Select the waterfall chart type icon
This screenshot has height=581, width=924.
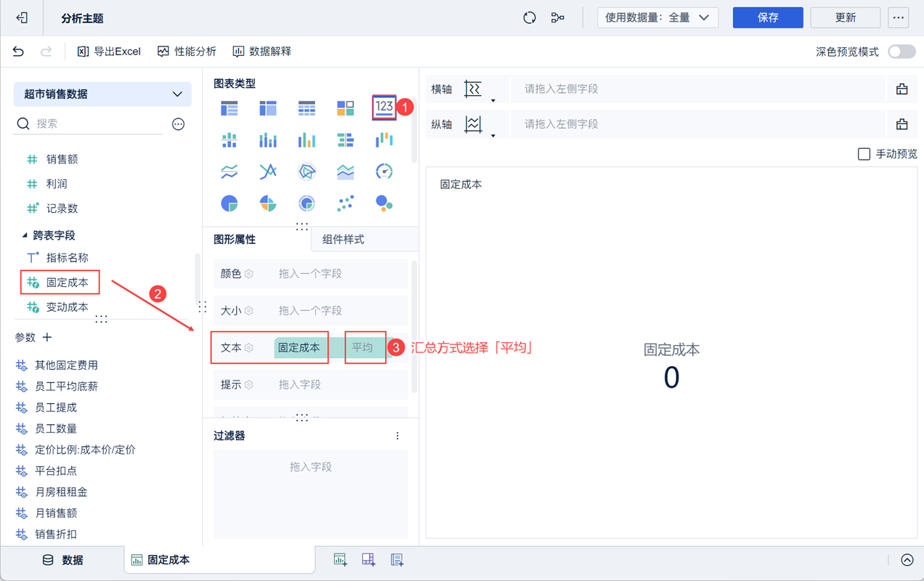click(384, 139)
